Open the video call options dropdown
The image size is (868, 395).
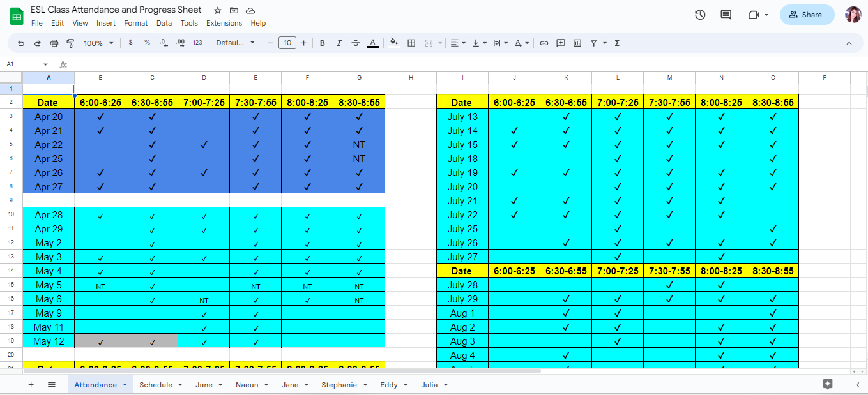point(766,15)
